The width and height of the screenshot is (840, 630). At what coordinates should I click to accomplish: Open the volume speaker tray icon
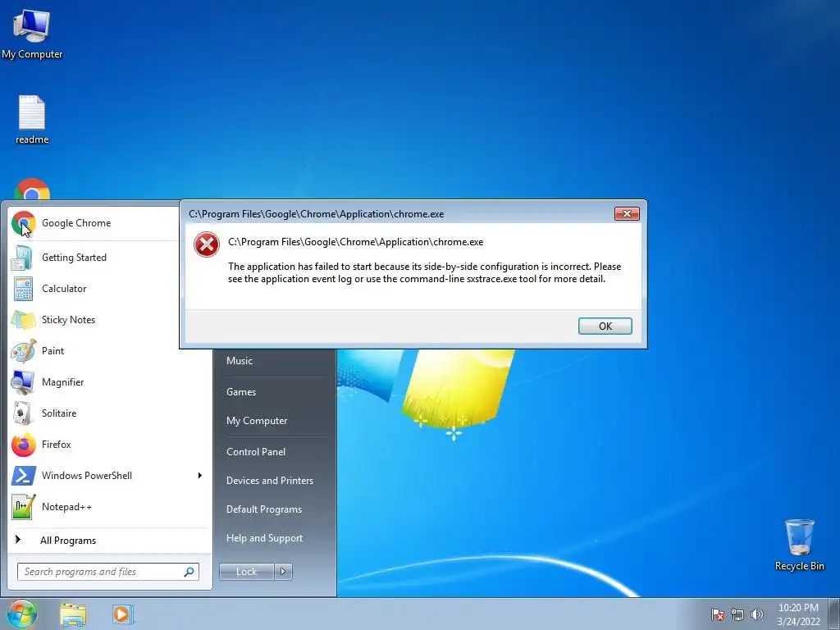click(756, 614)
